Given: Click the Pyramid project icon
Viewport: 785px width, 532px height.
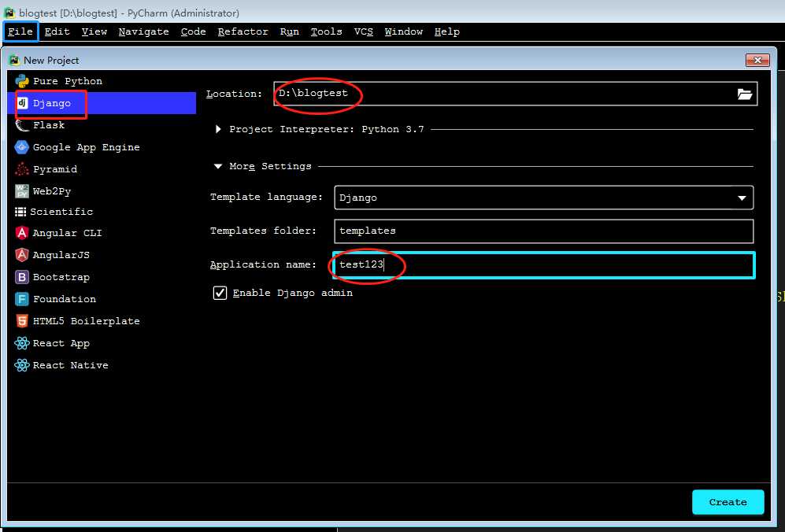Looking at the screenshot, I should 22,169.
